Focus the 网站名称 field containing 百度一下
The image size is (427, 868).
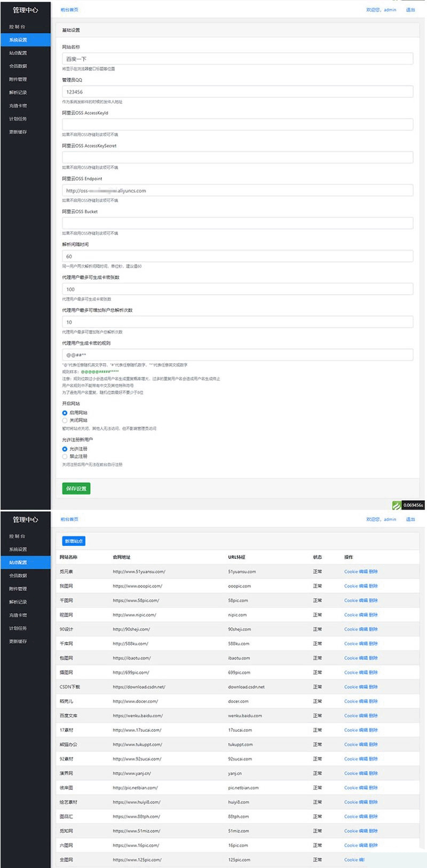(x=238, y=59)
